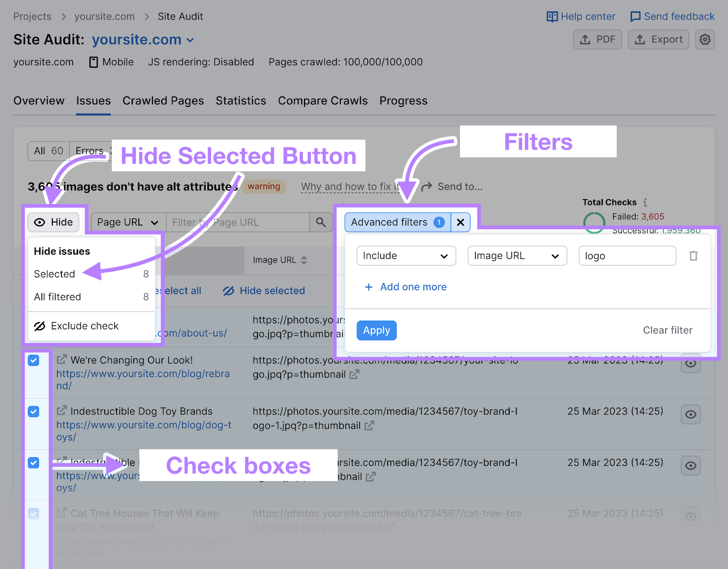Select the Errors filter

[x=90, y=151]
